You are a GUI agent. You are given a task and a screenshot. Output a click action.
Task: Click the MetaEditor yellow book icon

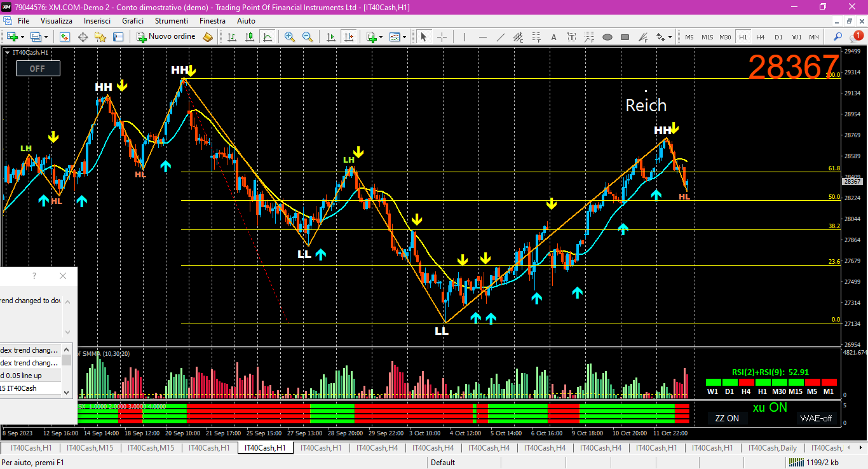coord(208,37)
